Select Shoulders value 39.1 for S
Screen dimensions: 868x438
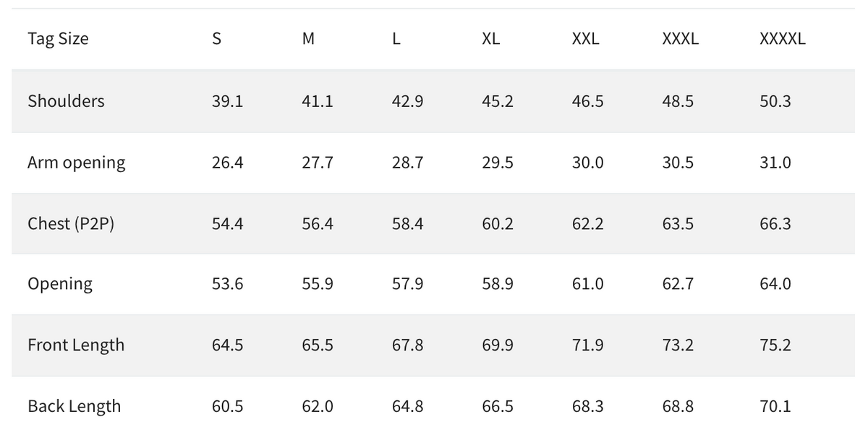tap(227, 101)
